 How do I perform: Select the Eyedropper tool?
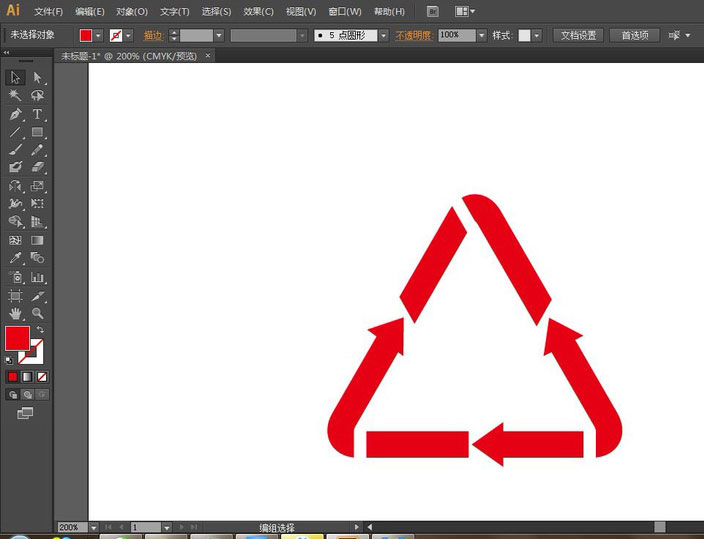15,259
